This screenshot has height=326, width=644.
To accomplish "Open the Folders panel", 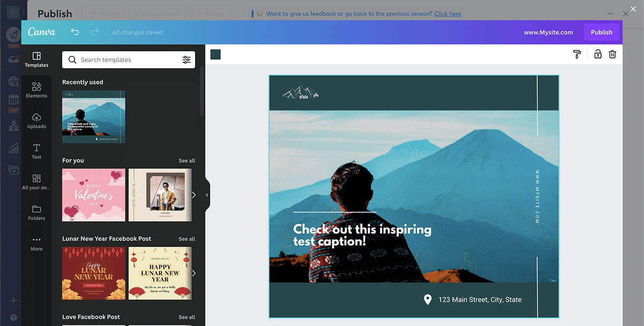I will tap(36, 213).
